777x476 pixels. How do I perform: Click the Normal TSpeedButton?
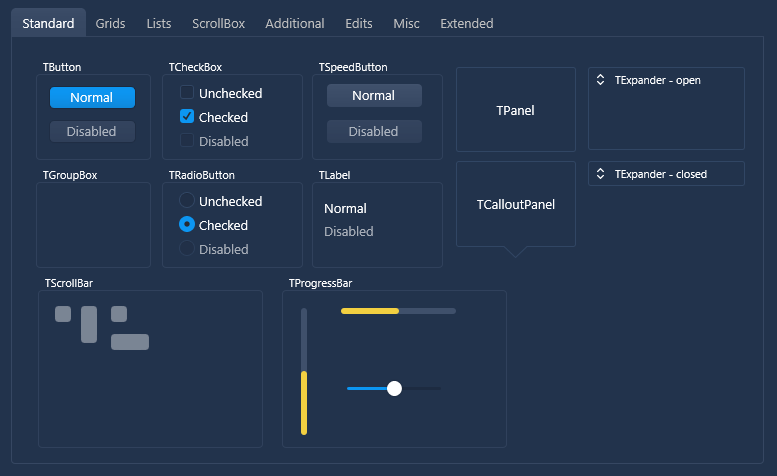tap(374, 96)
